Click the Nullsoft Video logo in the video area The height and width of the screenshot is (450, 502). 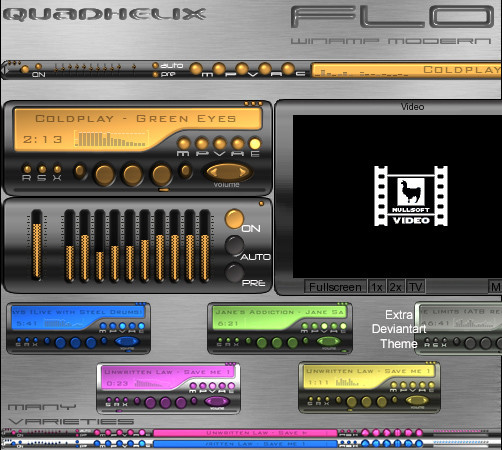(x=411, y=196)
